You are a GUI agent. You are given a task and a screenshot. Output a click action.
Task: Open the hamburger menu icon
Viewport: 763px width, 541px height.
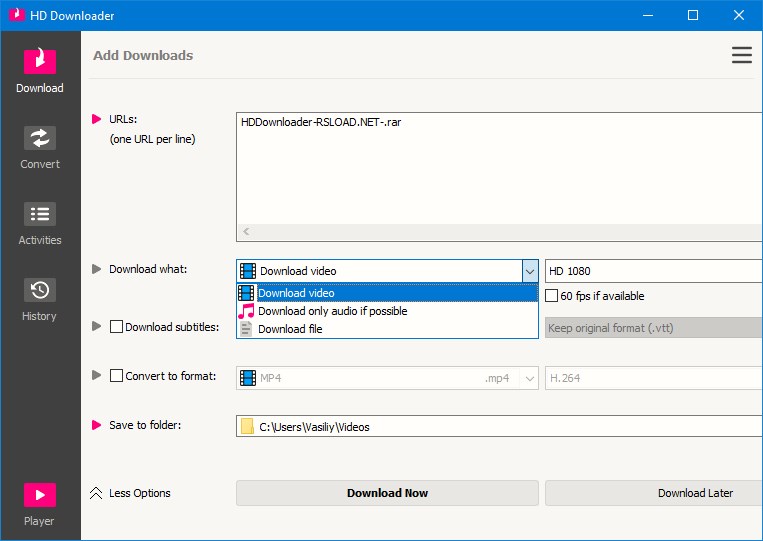[741, 55]
